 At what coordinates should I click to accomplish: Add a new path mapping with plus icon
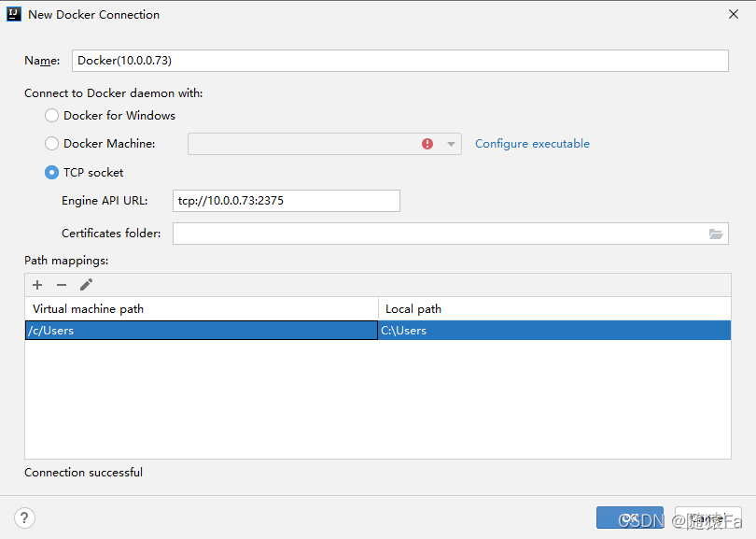click(x=37, y=285)
